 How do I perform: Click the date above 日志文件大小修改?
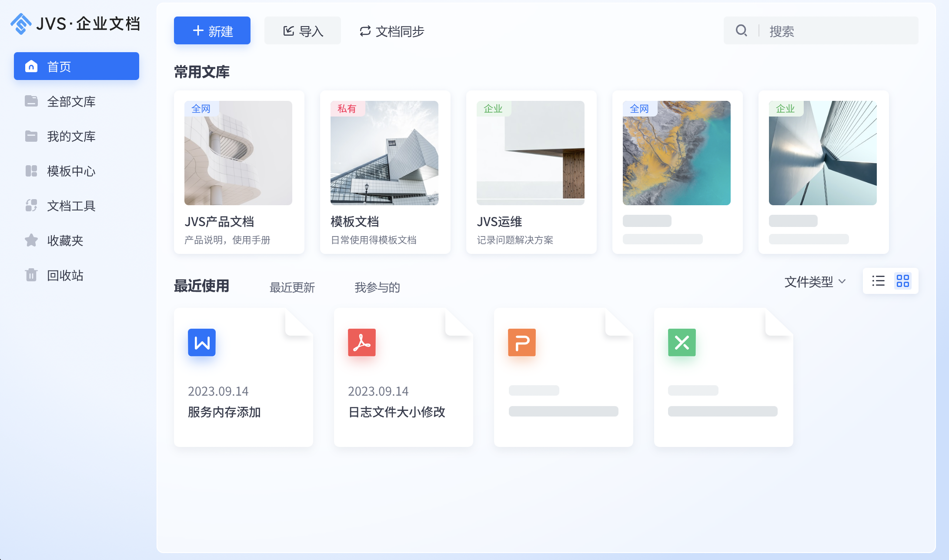378,391
